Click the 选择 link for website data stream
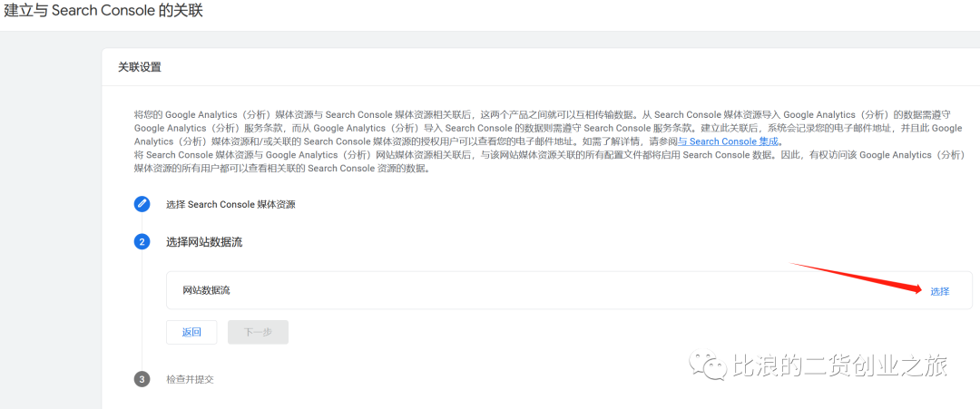The image size is (980, 409). [939, 291]
